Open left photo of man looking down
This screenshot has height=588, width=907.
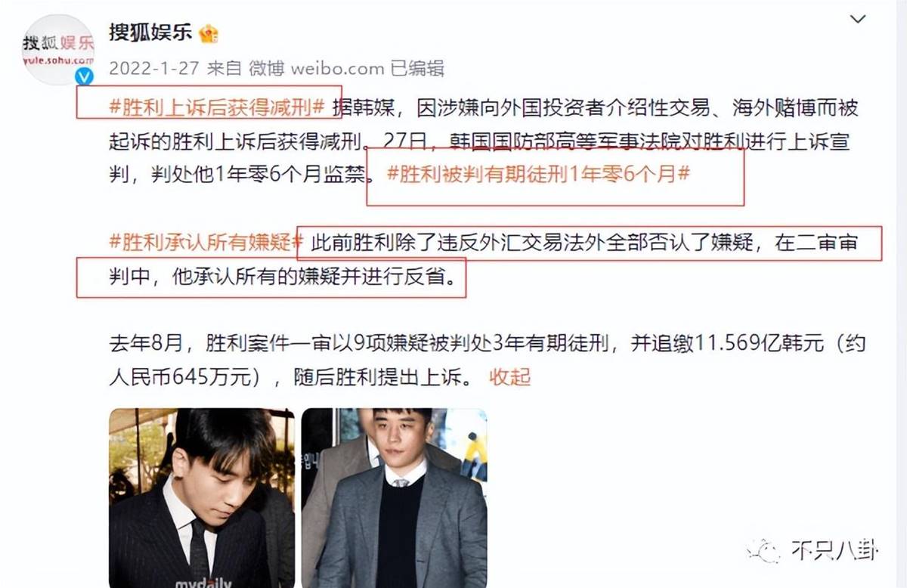202,498
